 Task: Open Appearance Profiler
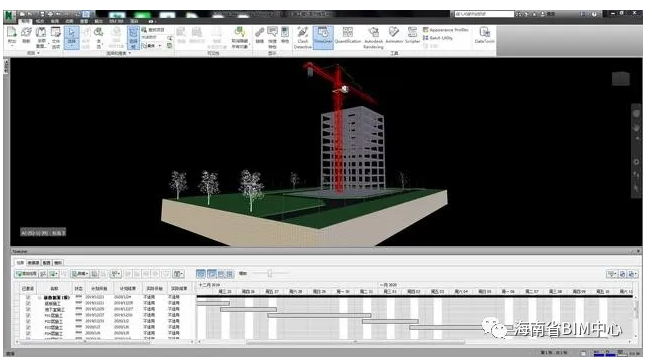point(446,30)
